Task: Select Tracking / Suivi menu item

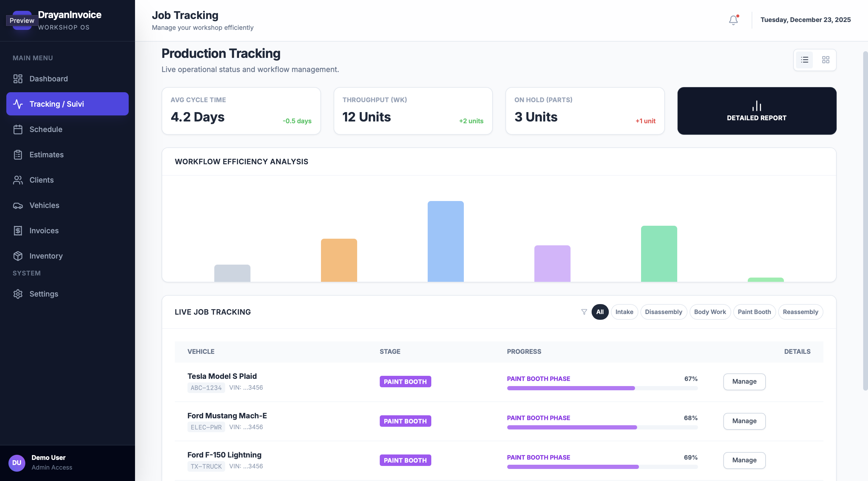Action: (68, 104)
